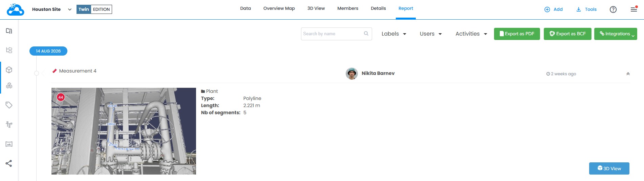
Task: Switch to the Overview Map tab
Action: click(x=279, y=8)
